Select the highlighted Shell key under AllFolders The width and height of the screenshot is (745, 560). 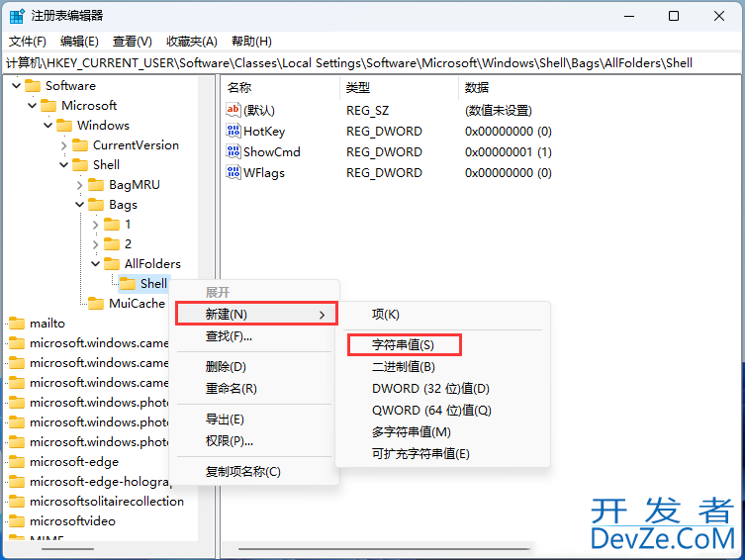pos(153,284)
